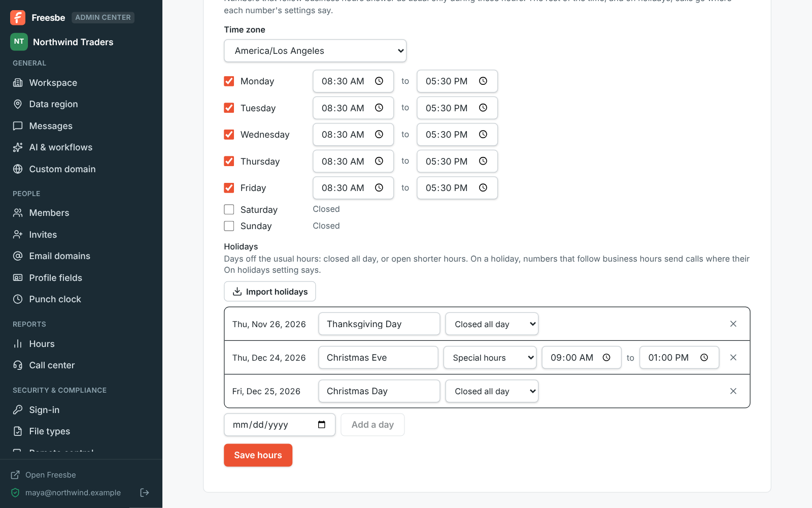Click the Christmas Day name field
Screen dimensions: 812x508
click(x=379, y=391)
